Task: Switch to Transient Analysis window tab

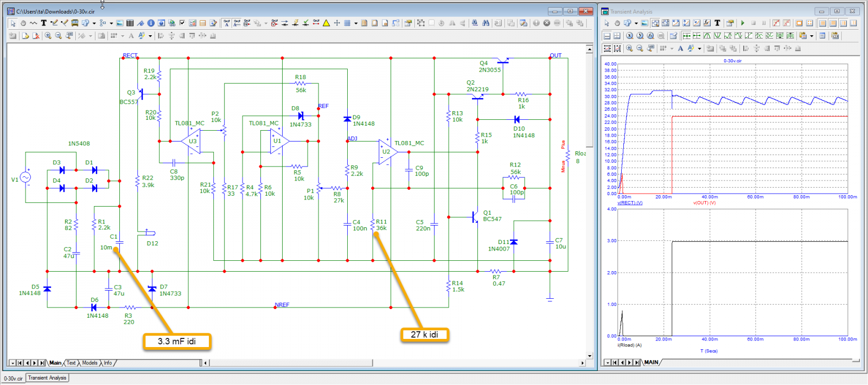Action: [x=47, y=378]
